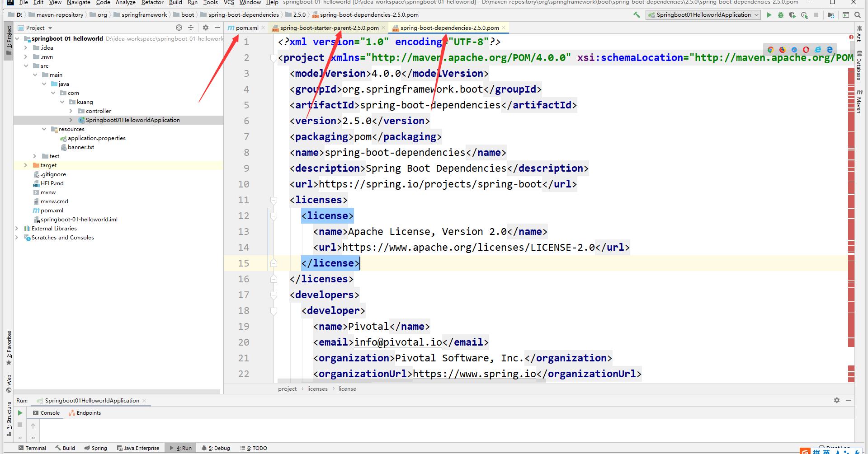The image size is (868, 454).
Task: Open Run panel settings gear icon
Action: point(837,400)
